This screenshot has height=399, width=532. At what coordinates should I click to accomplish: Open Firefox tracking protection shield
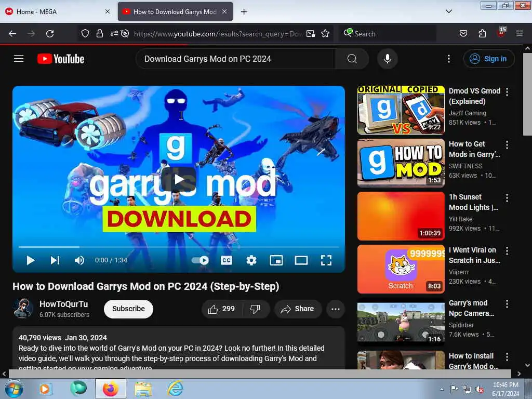click(85, 33)
